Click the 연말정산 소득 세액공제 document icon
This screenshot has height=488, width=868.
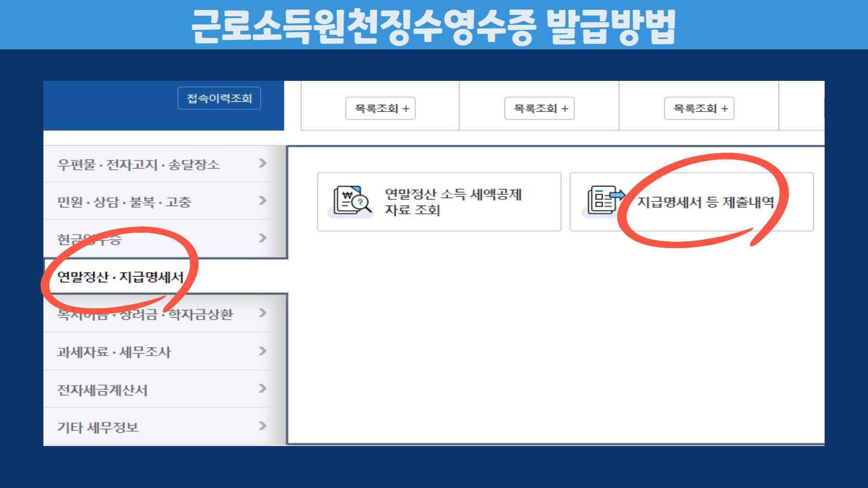(x=352, y=200)
